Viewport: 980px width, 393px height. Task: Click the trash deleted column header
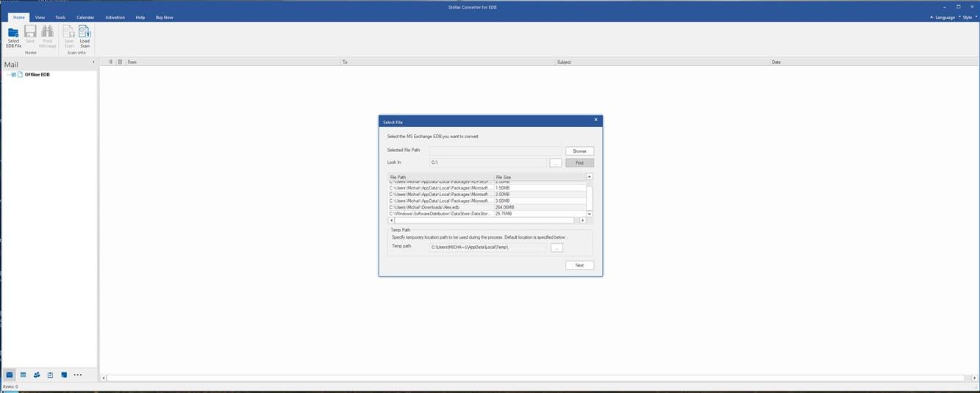tap(121, 62)
